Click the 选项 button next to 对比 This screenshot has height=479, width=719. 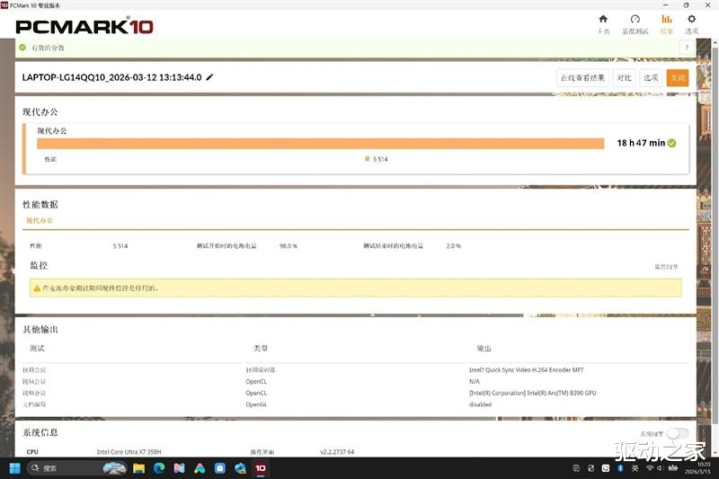pyautogui.click(x=651, y=78)
